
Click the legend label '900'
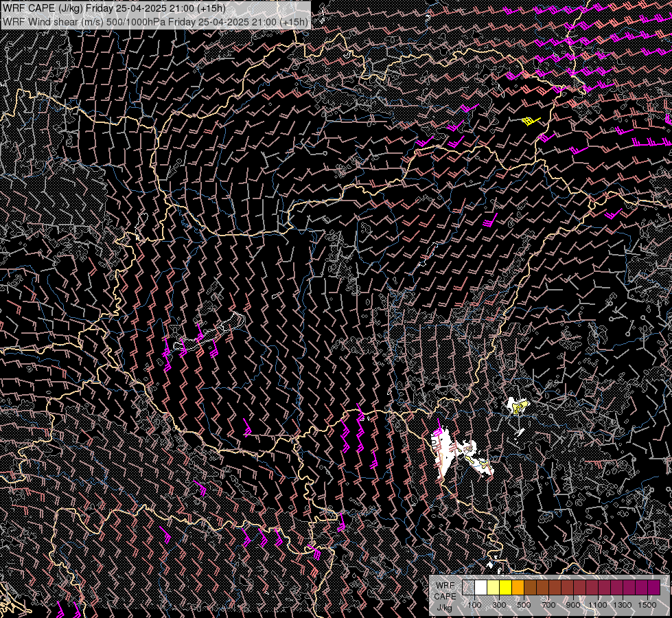573,605
